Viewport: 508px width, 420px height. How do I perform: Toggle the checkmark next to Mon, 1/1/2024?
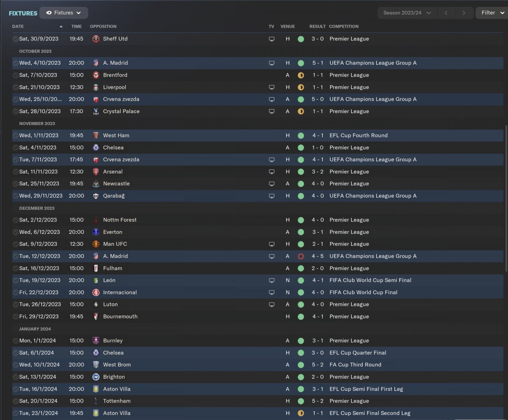tap(15, 341)
